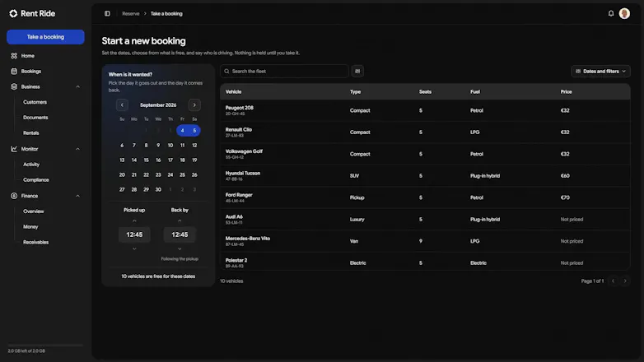644x362 pixels.
Task: Click the Finance coin icon
Action: [x=14, y=196]
